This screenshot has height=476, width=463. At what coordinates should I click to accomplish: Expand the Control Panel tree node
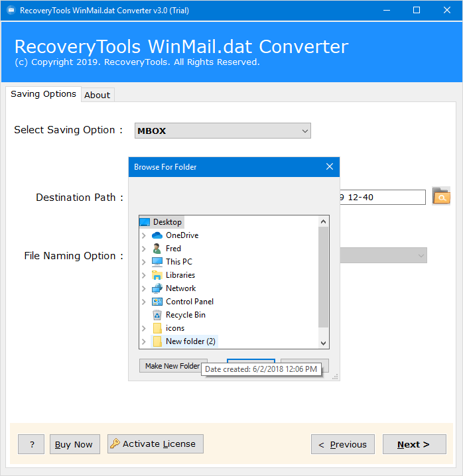tap(144, 302)
